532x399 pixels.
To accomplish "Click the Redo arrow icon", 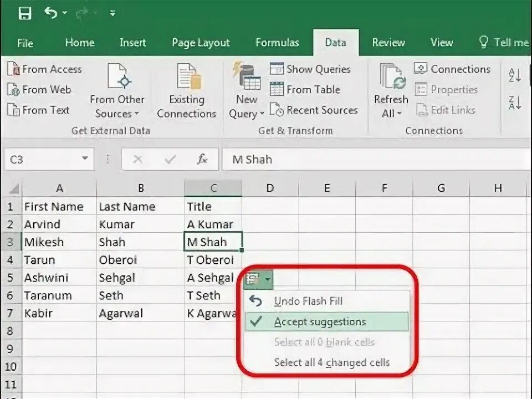I will [81, 13].
